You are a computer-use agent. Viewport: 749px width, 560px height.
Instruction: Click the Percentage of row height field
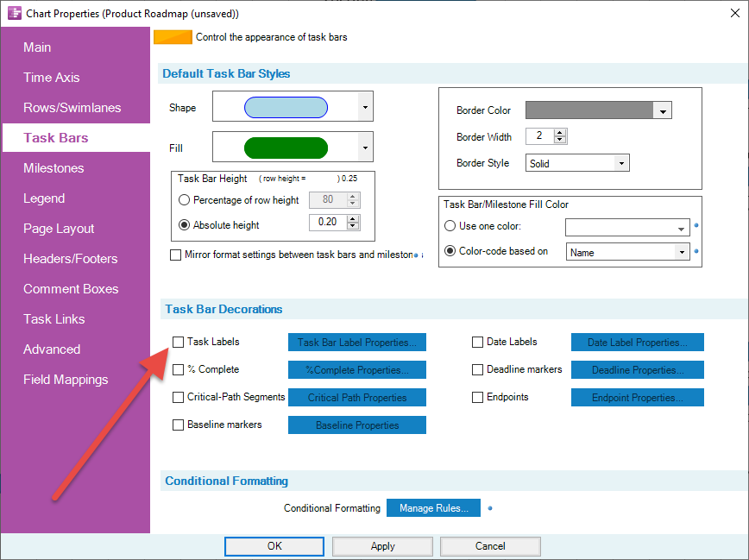(x=328, y=199)
